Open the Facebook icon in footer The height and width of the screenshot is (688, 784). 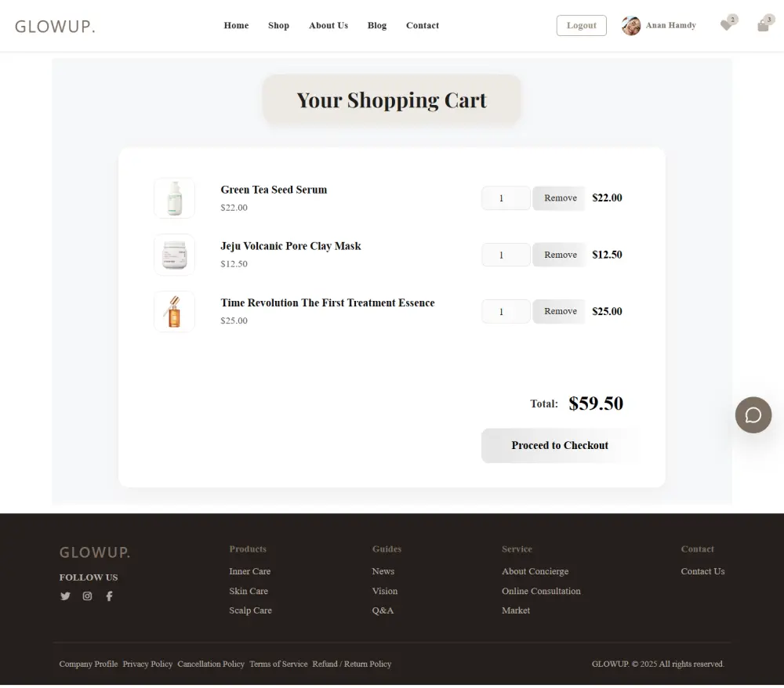pos(109,596)
